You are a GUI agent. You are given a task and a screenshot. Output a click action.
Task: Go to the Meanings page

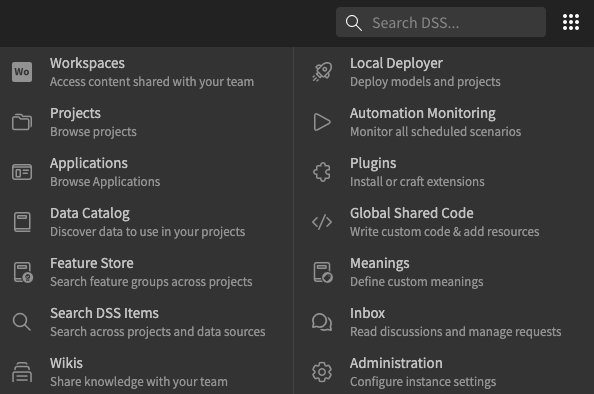[x=380, y=263]
